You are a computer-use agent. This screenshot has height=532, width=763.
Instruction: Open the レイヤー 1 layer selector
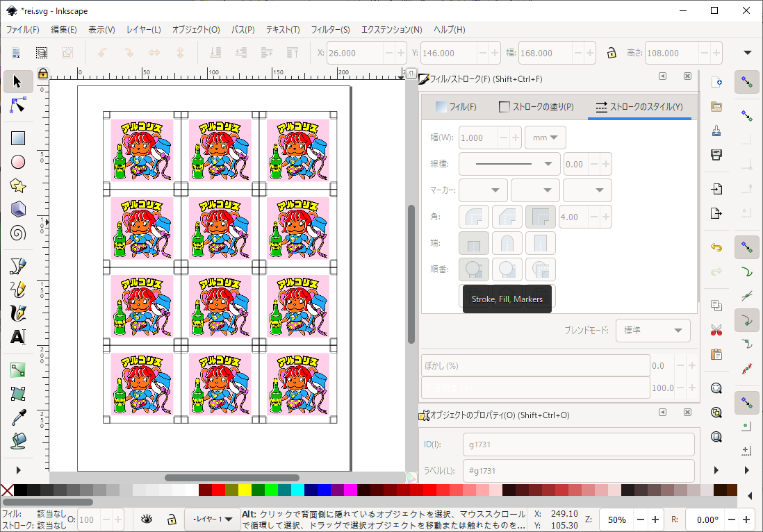[x=213, y=519]
